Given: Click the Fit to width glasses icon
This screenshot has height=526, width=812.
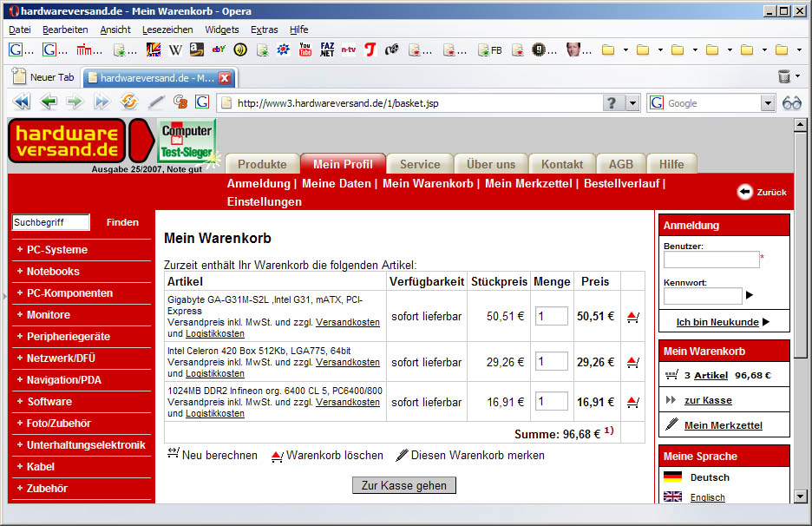Looking at the screenshot, I should point(792,103).
